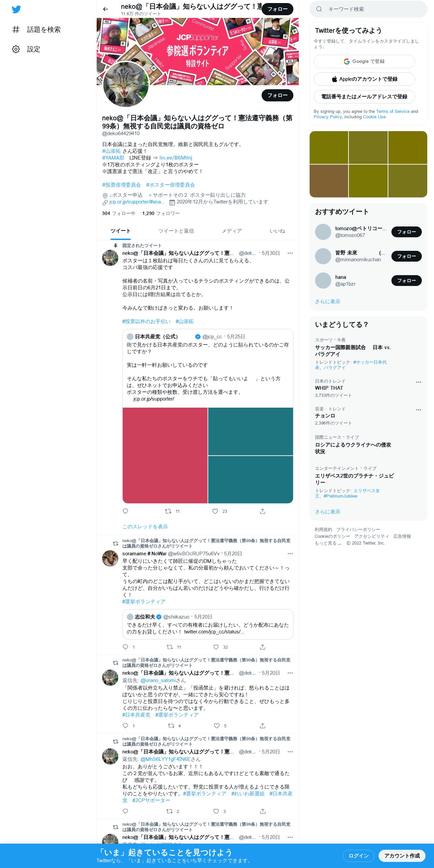The image size is (434, 868).
Task: Open #選挙ボランティア hashtag in soramame tweet
Action: pyautogui.click(x=144, y=602)
